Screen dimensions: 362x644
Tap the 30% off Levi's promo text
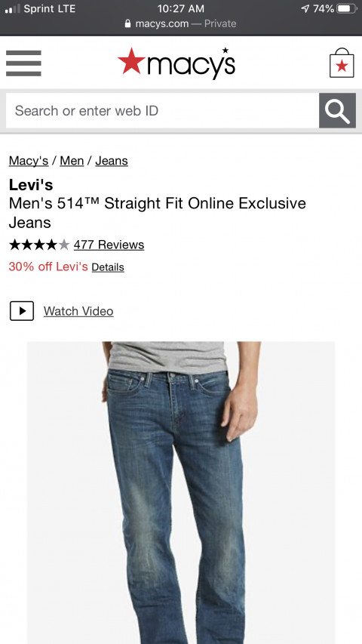(x=48, y=267)
